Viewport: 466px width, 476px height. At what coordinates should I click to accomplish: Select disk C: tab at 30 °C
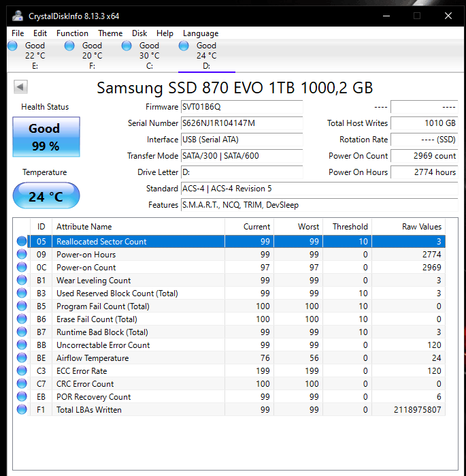pyautogui.click(x=150, y=56)
